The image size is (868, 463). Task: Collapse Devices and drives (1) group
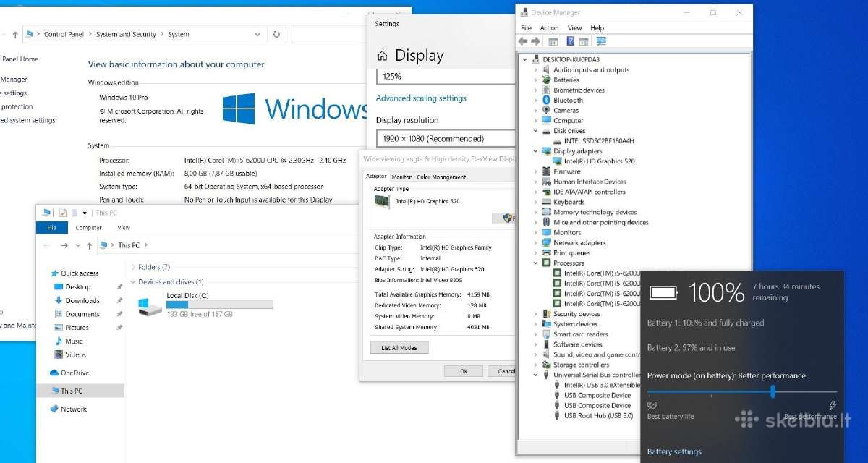133,282
